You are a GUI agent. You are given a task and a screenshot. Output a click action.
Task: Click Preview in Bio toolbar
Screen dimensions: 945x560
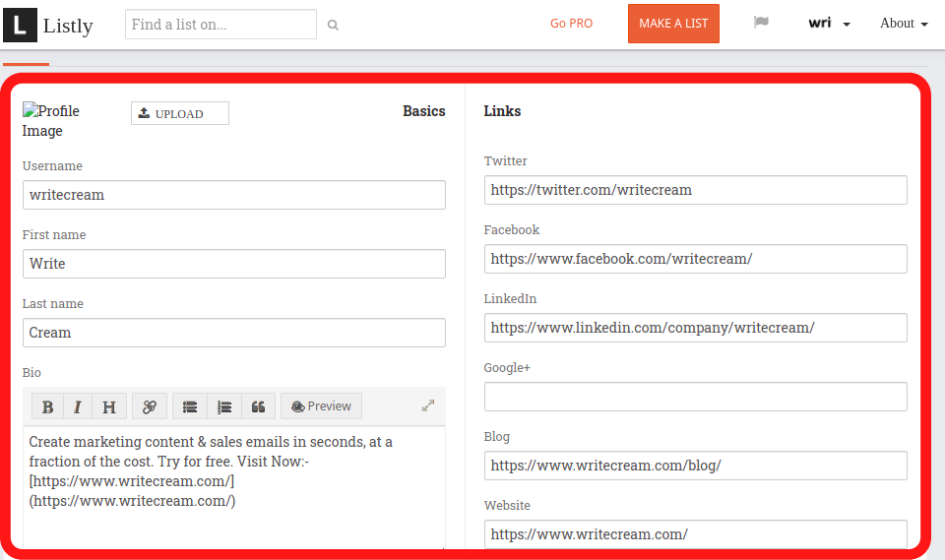(x=321, y=406)
